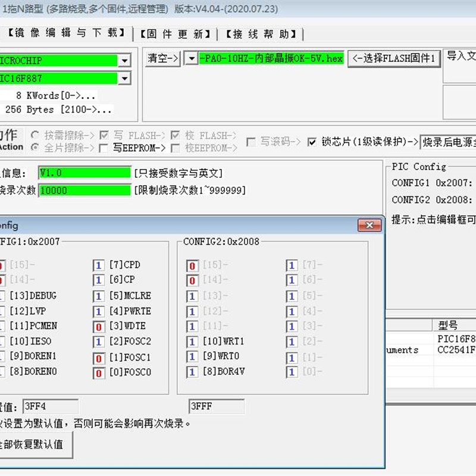Click the "[限制烧录次数1~999999]" hint text
476x476 pixels.
190,190
